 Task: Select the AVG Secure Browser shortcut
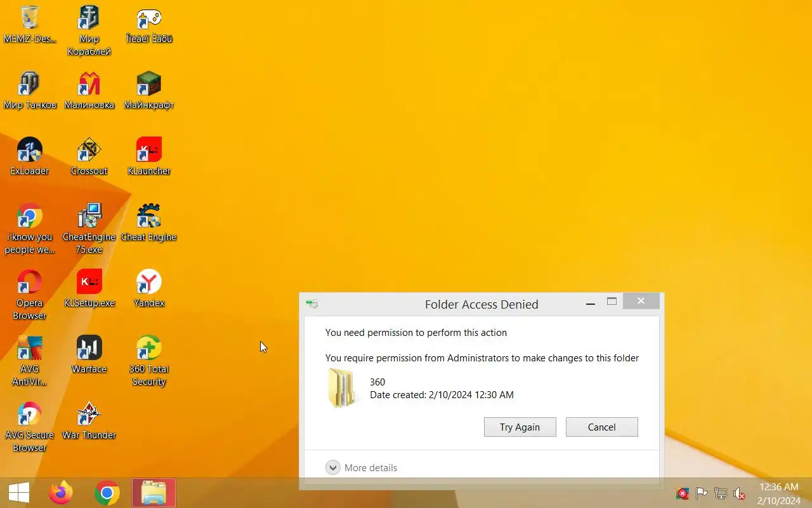coord(29,427)
